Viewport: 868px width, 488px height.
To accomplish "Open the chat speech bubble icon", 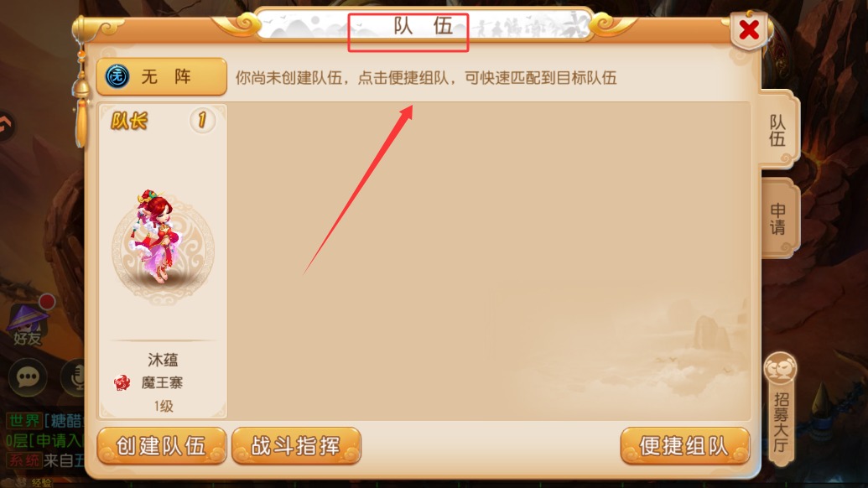I will coord(28,377).
